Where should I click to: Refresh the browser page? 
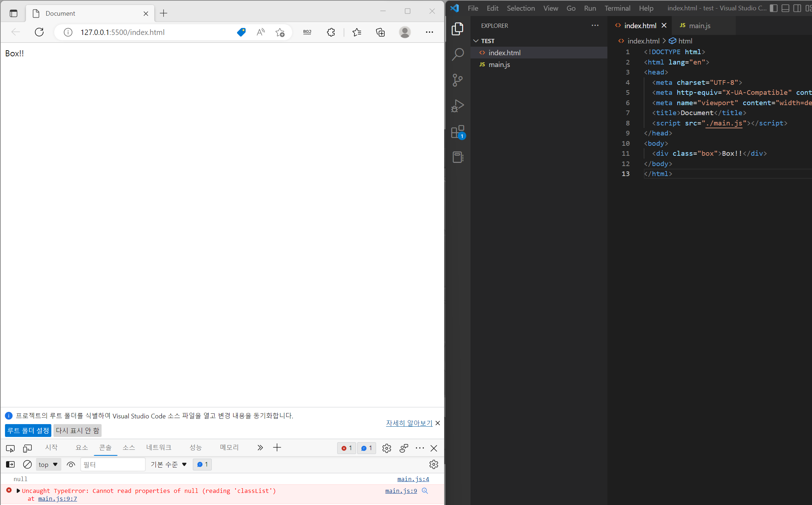(x=39, y=32)
